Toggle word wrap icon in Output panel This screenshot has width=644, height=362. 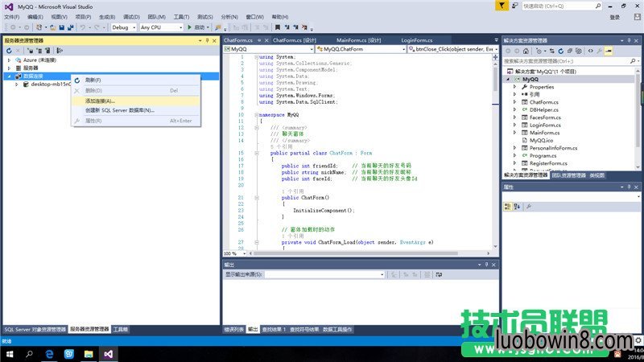coord(439,274)
